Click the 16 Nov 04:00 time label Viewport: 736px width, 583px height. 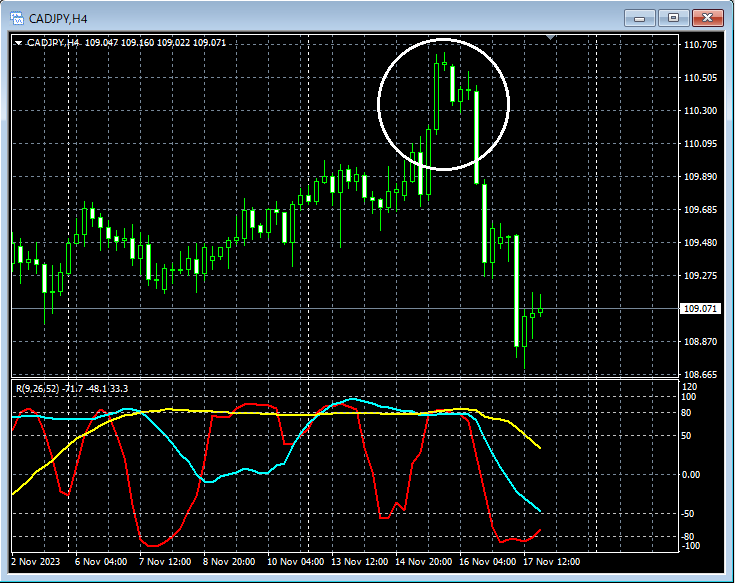[x=487, y=561]
